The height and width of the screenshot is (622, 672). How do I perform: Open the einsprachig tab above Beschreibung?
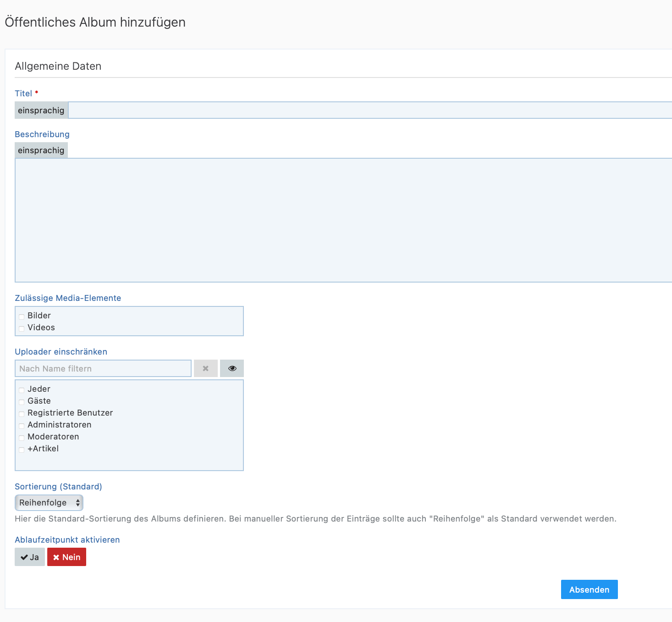[41, 150]
